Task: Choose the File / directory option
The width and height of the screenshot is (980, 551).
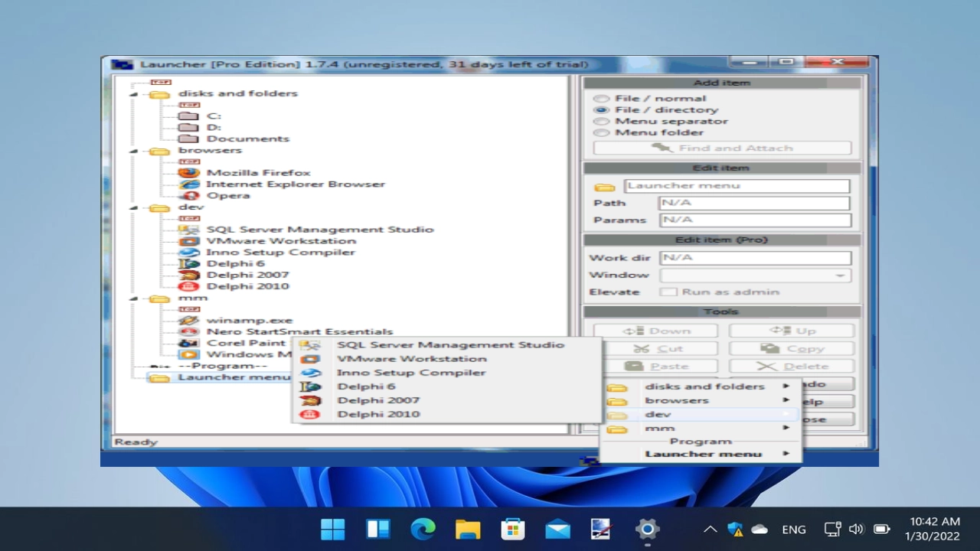Action: coord(602,110)
